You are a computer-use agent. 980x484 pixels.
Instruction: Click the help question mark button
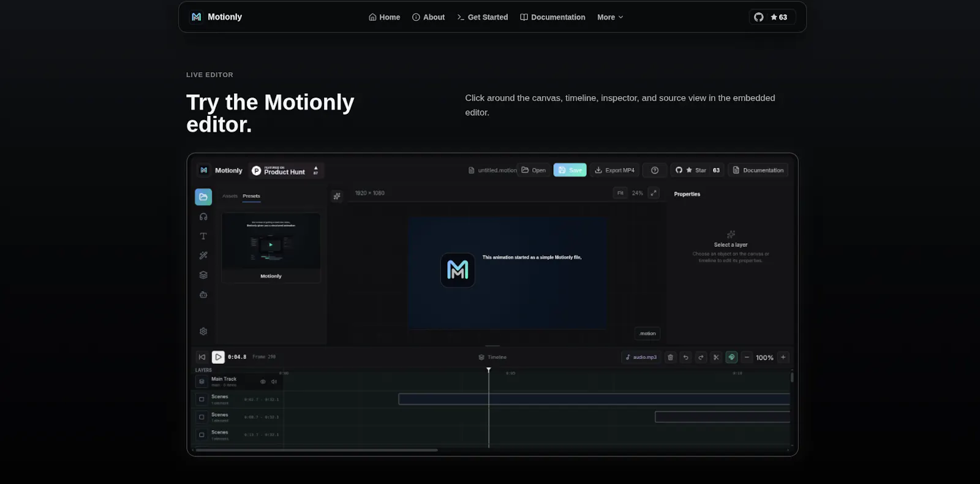click(655, 170)
